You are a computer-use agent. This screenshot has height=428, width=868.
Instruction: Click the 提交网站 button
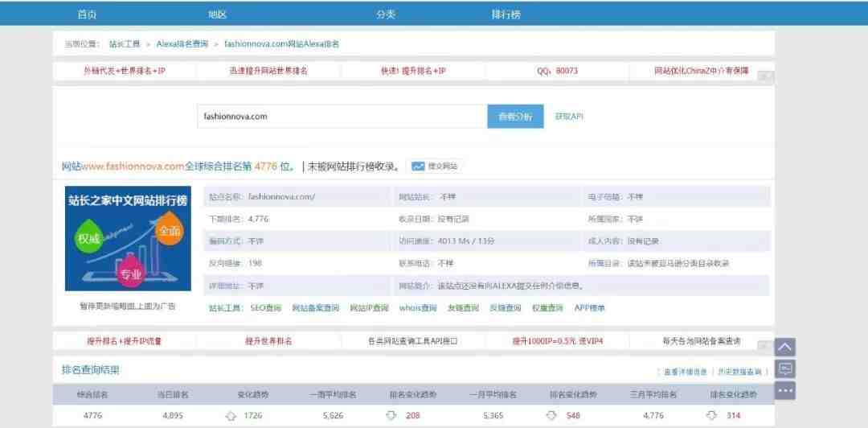435,167
